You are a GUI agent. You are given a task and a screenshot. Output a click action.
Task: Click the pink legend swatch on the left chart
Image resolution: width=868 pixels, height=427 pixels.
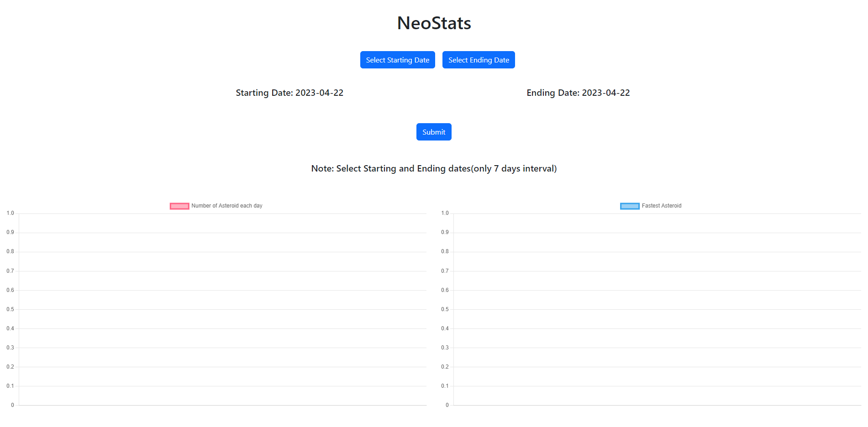179,206
